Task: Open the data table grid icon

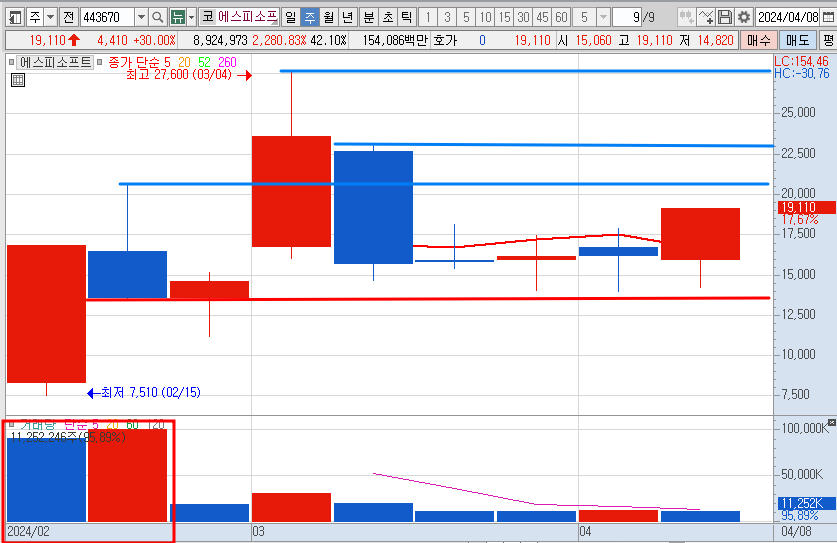Action: click(x=18, y=80)
